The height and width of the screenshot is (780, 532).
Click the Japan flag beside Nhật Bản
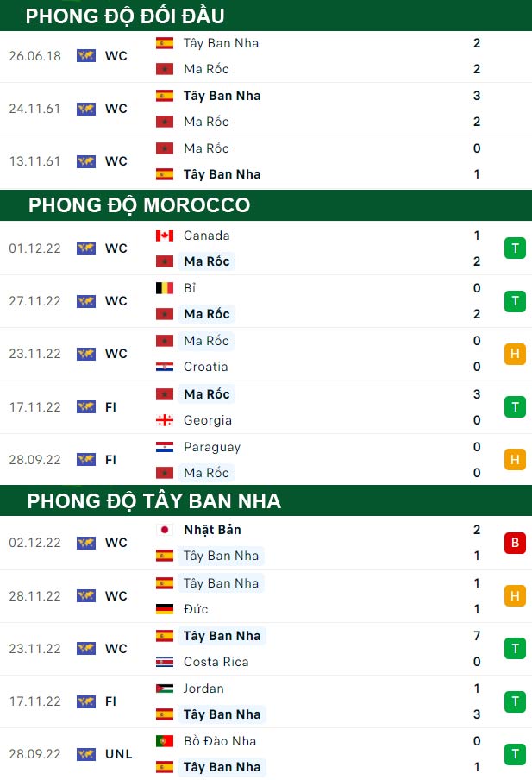click(x=165, y=530)
